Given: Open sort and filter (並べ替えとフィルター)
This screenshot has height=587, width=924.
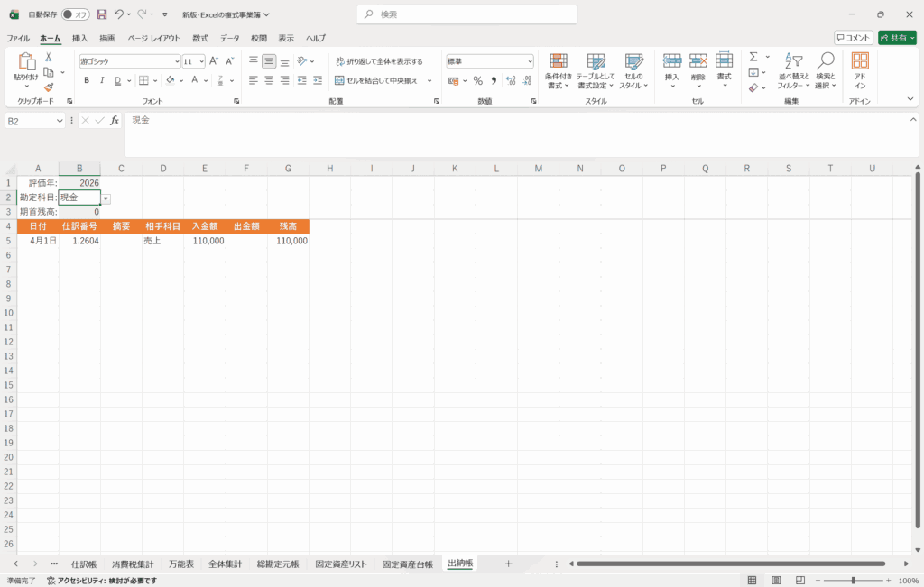Looking at the screenshot, I should pyautogui.click(x=794, y=70).
